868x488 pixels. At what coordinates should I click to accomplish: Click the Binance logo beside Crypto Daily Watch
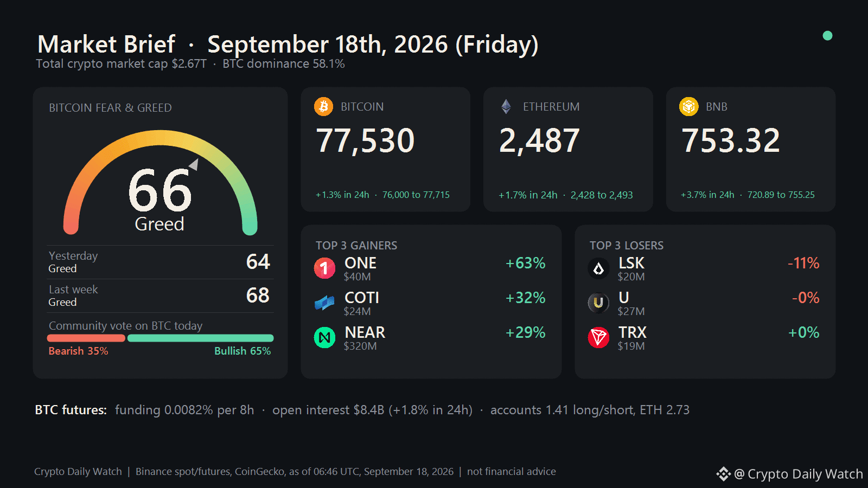pyautogui.click(x=724, y=474)
